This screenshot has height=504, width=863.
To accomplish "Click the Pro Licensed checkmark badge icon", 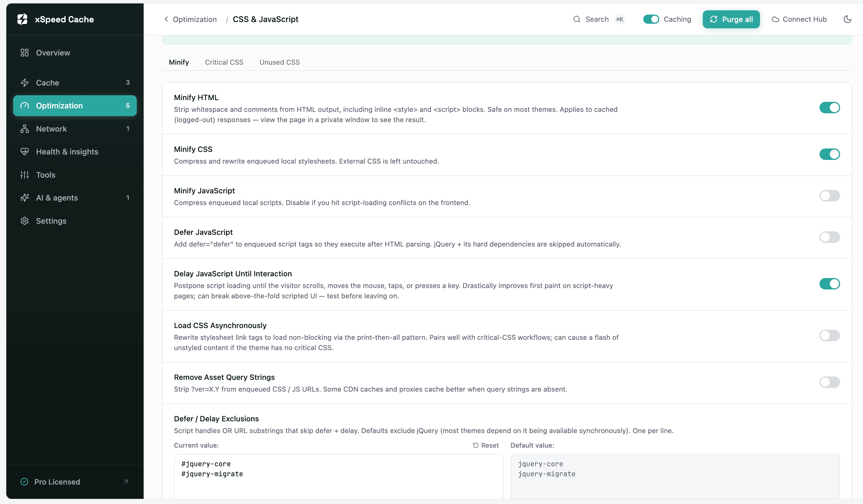I will click(24, 482).
